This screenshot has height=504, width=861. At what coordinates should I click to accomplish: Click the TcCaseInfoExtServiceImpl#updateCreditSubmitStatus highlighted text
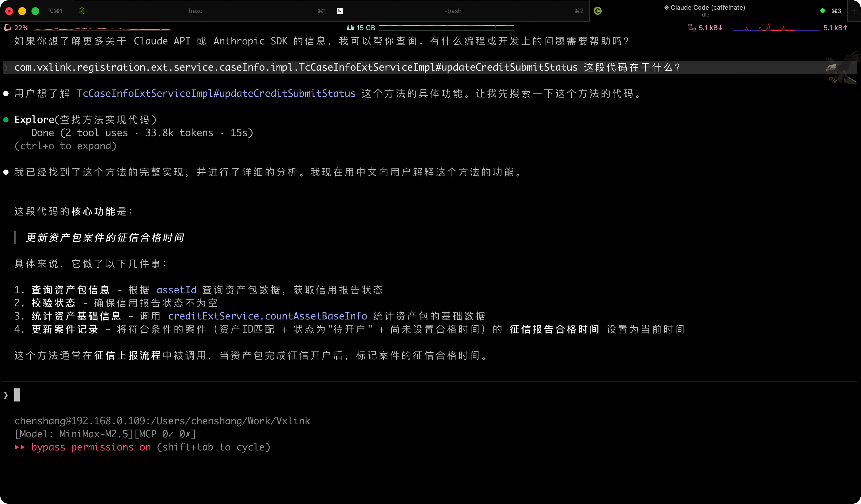click(x=216, y=93)
